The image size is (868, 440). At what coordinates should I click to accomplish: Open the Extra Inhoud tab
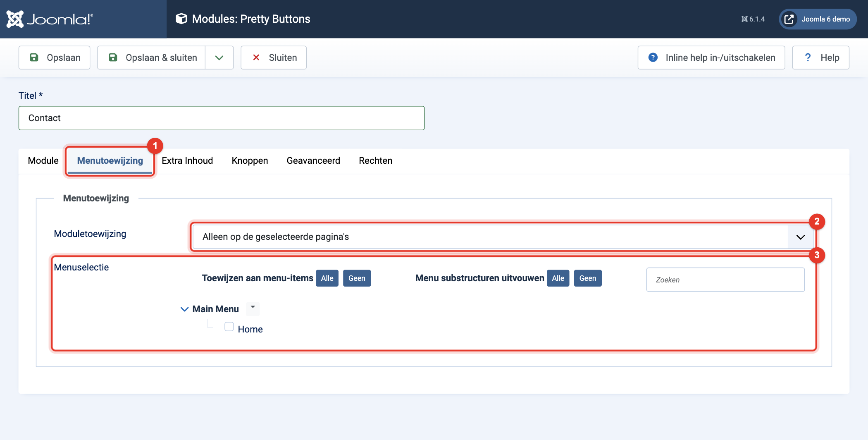pos(187,161)
